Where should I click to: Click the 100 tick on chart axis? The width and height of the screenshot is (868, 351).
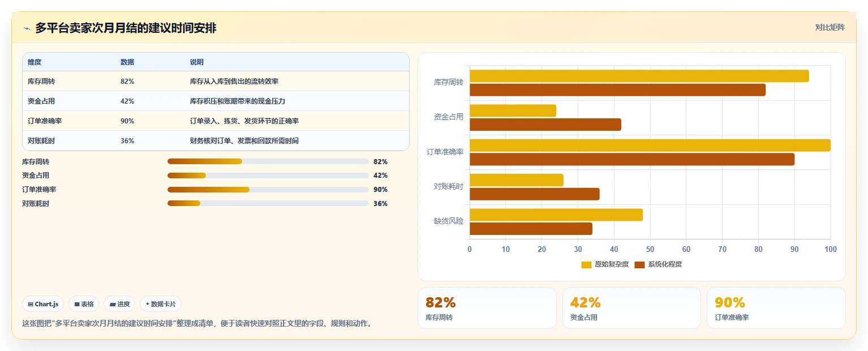[x=831, y=249]
